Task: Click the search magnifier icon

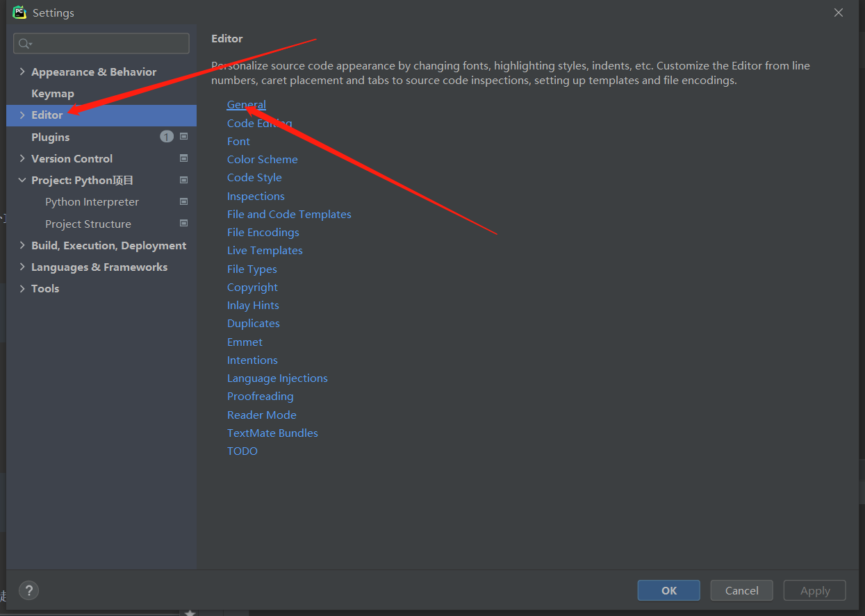Action: pos(24,44)
